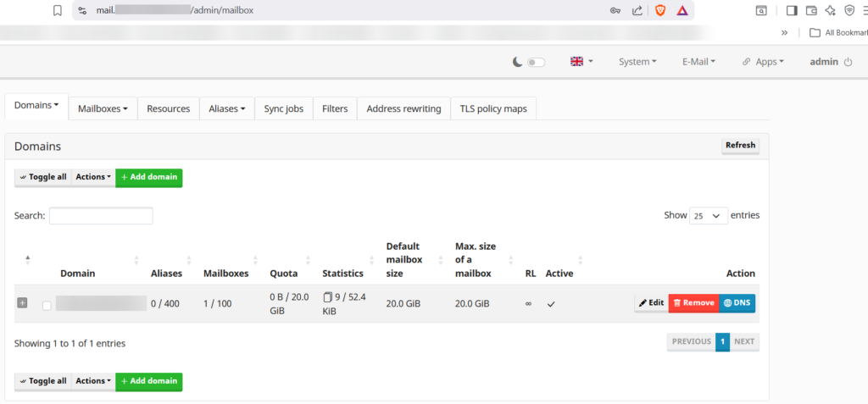Image resolution: width=868 pixels, height=404 pixels.
Task: Check the domain row checkbox
Action: [47, 305]
